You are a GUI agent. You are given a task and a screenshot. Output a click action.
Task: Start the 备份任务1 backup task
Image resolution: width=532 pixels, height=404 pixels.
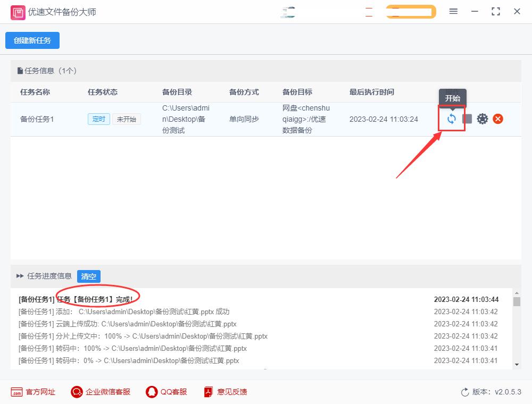(x=452, y=119)
